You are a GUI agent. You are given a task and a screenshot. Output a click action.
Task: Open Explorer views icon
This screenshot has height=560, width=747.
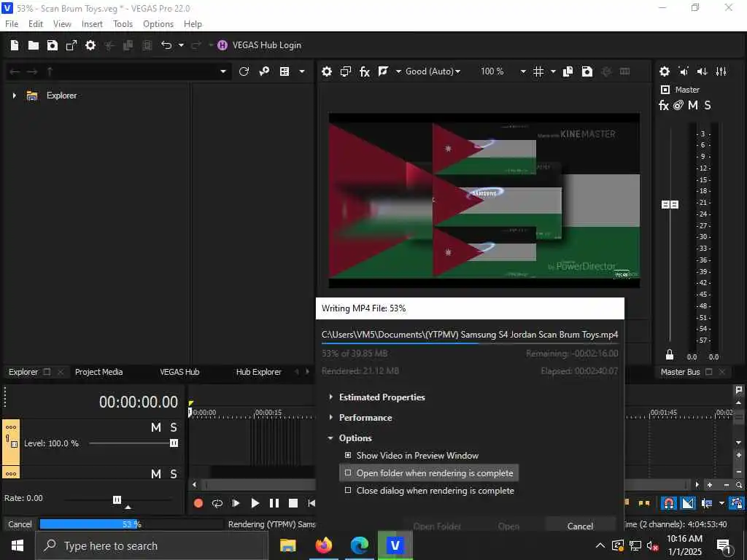coord(285,71)
